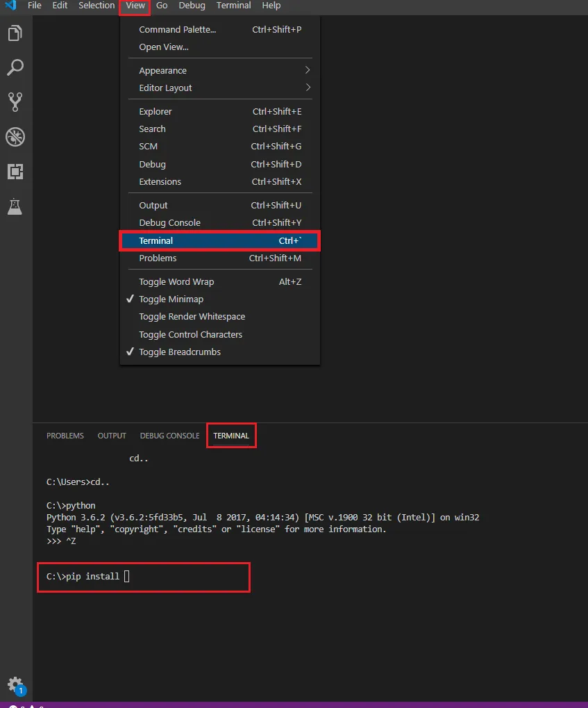Open the Selection menu
The width and height of the screenshot is (588, 708).
point(96,6)
